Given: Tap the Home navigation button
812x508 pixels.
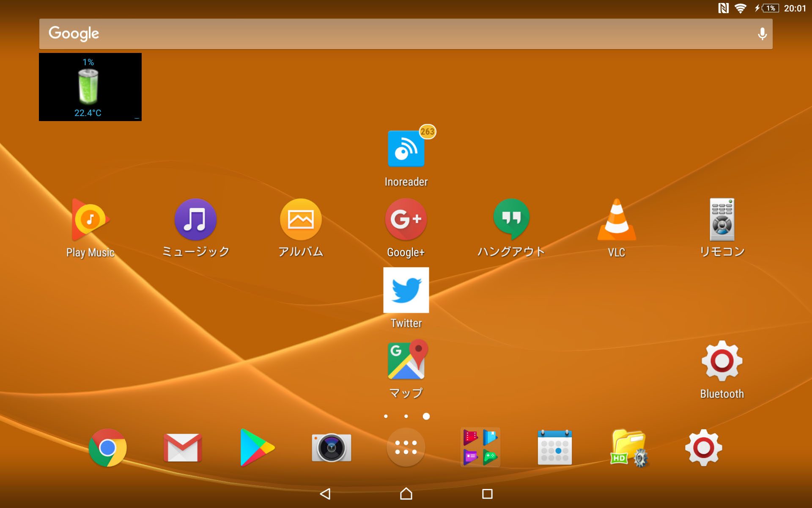Looking at the screenshot, I should (406, 494).
